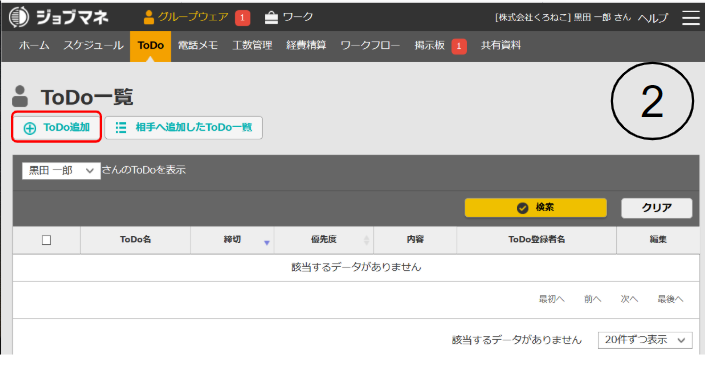This screenshot has height=368, width=705.
Task: Open ワークフロー tab
Action: 370,45
